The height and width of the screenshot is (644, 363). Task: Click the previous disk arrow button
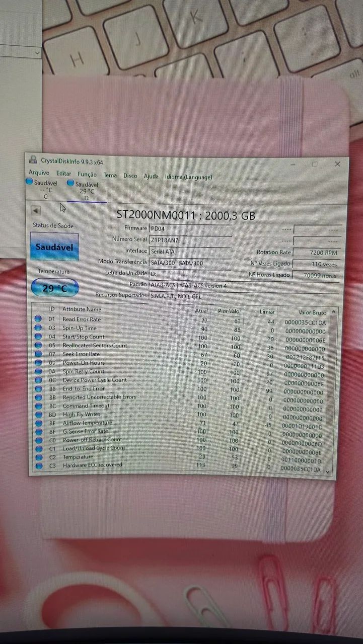tap(36, 210)
